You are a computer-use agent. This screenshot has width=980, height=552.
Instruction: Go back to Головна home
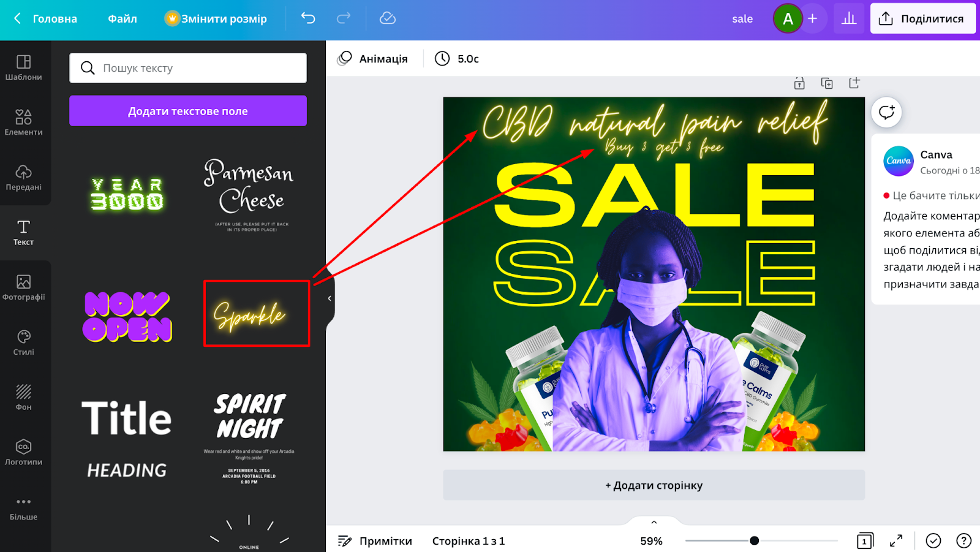(x=45, y=18)
